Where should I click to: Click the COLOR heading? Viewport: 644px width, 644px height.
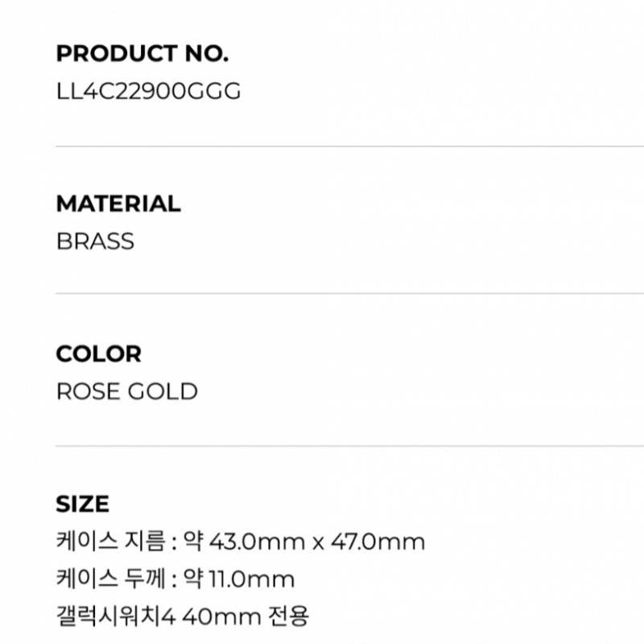[98, 353]
